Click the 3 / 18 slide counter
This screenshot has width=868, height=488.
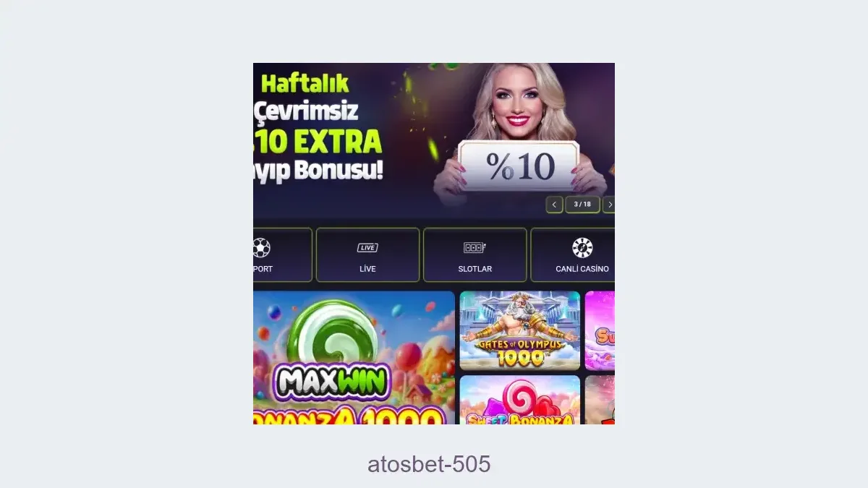point(582,205)
